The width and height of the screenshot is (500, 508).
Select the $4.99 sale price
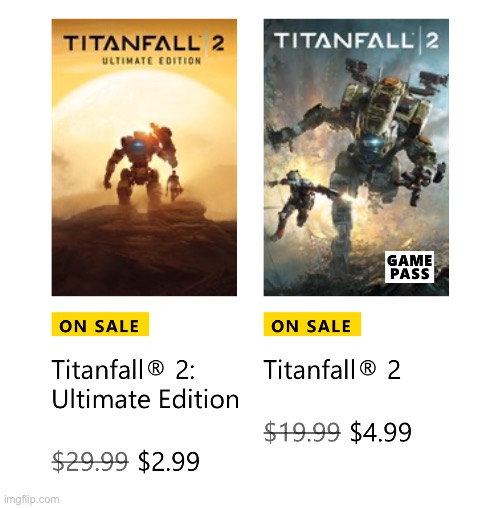click(x=381, y=432)
